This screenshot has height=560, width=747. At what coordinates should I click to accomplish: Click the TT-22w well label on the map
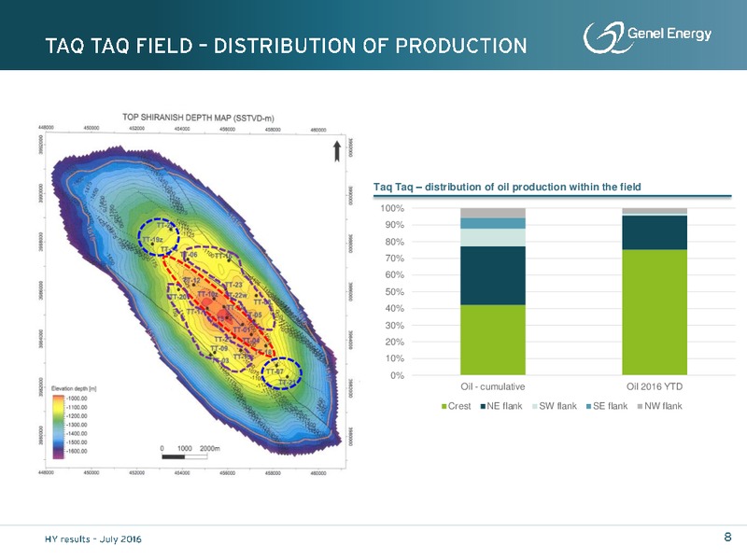tap(236, 295)
